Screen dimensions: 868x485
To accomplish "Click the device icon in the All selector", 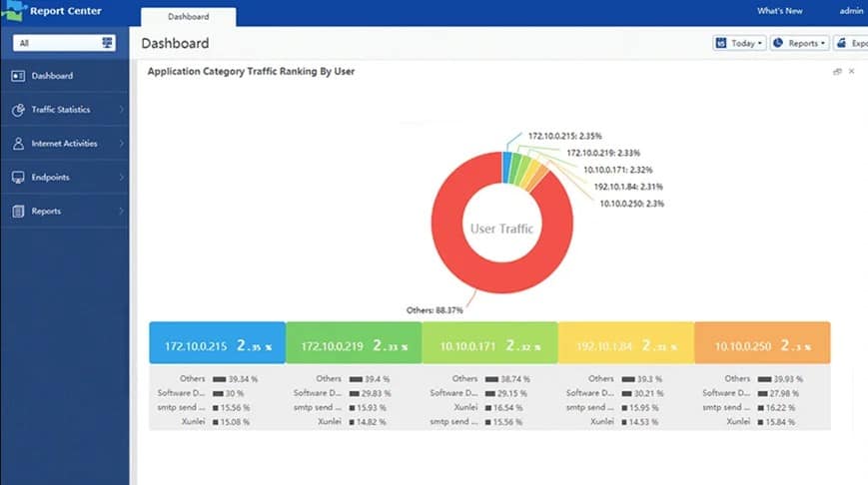I will (107, 43).
